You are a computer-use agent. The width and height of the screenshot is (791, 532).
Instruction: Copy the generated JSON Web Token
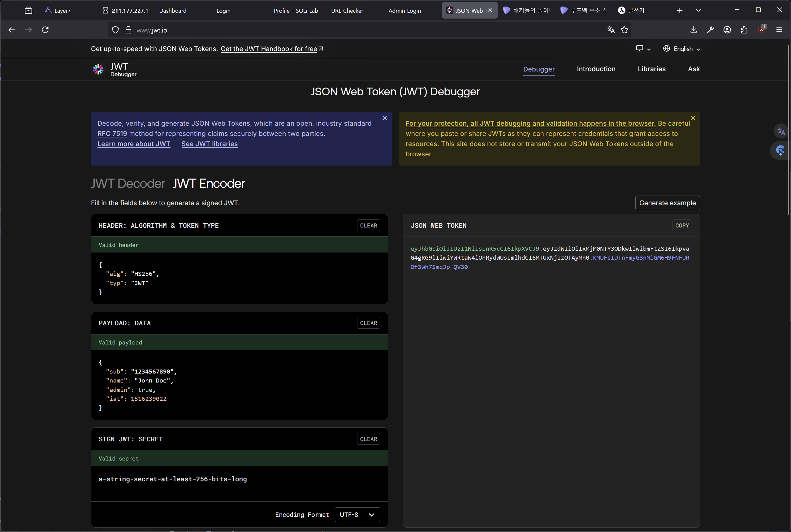tap(682, 226)
